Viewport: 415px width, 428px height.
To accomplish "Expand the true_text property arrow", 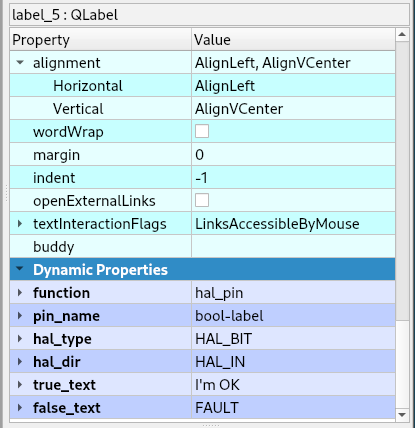I will tap(20, 385).
